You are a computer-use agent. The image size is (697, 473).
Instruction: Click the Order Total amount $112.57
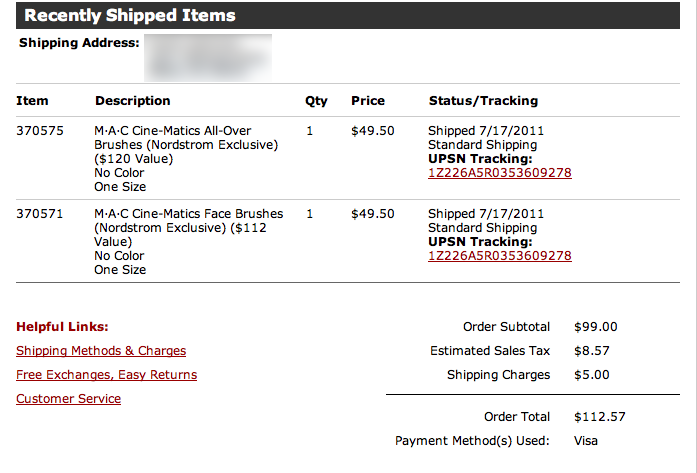pyautogui.click(x=600, y=417)
